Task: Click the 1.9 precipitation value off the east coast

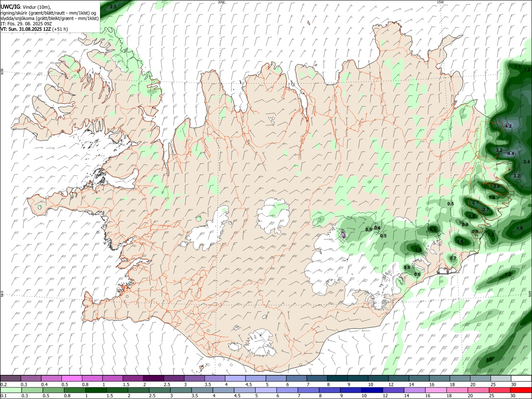Action: tap(520, 229)
